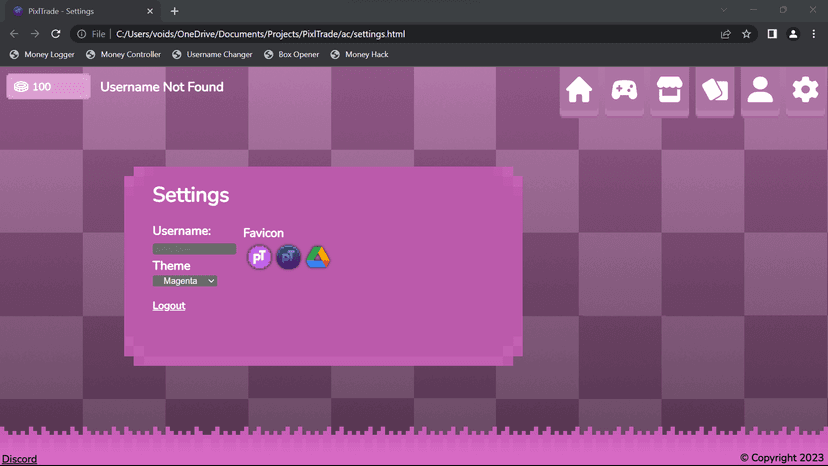The height and width of the screenshot is (466, 828).
Task: Reload the page with browser refresh
Action: pyautogui.click(x=55, y=34)
